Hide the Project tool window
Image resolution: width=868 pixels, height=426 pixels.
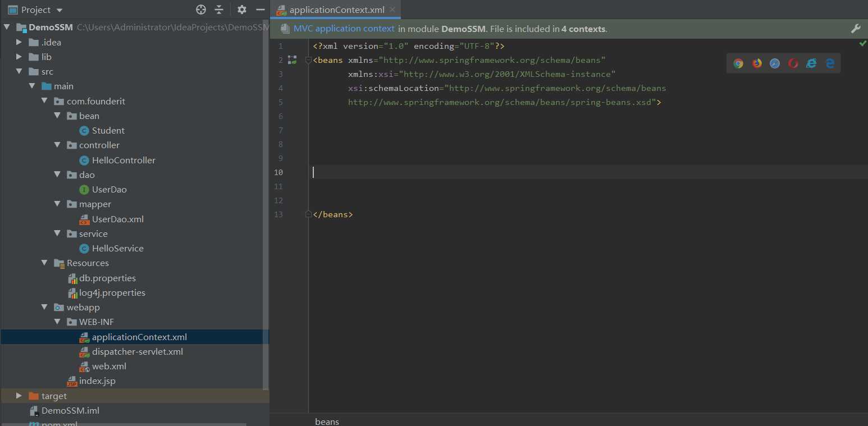click(260, 10)
